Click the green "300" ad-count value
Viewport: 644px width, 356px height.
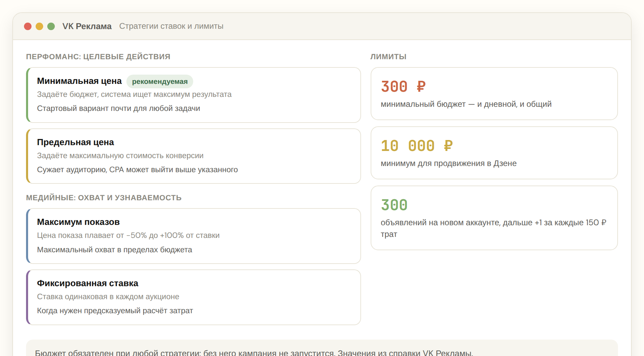point(394,205)
